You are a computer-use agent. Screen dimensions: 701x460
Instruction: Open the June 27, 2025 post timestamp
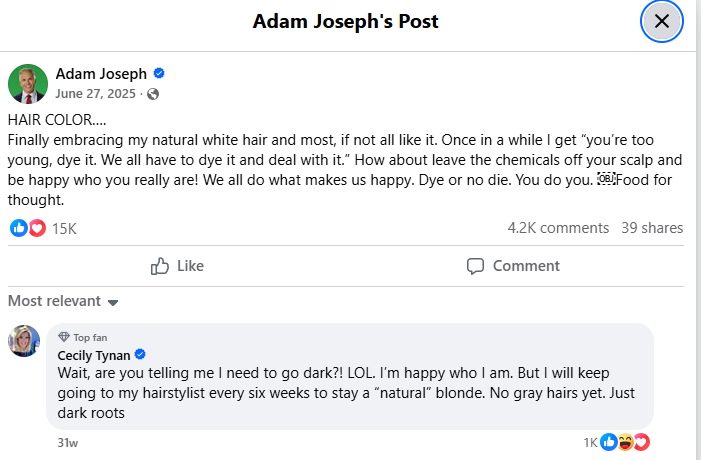[x=97, y=94]
